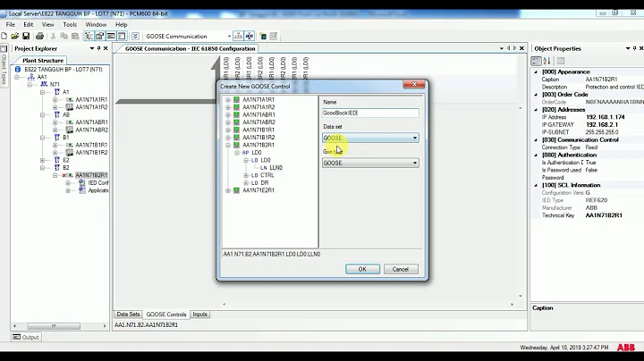Open the Tools menu
Image resolution: width=644 pixels, height=361 pixels.
tap(70, 25)
